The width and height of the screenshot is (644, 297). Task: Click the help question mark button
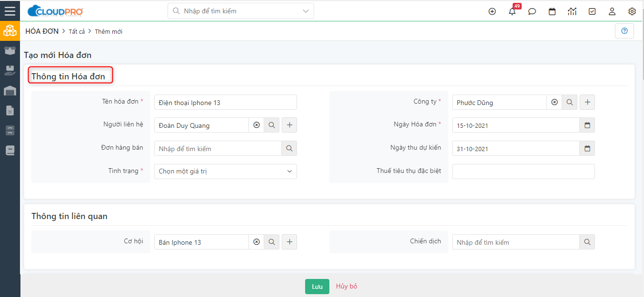[x=624, y=31]
